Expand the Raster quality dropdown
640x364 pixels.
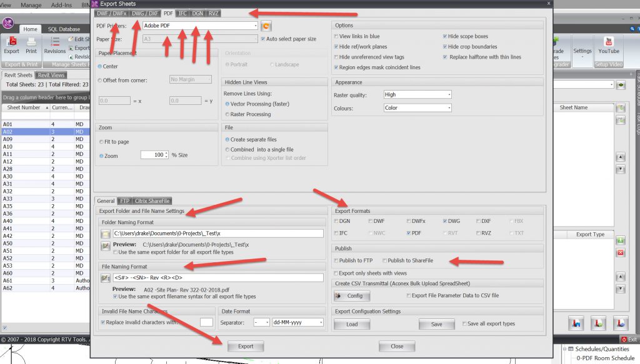tap(448, 95)
